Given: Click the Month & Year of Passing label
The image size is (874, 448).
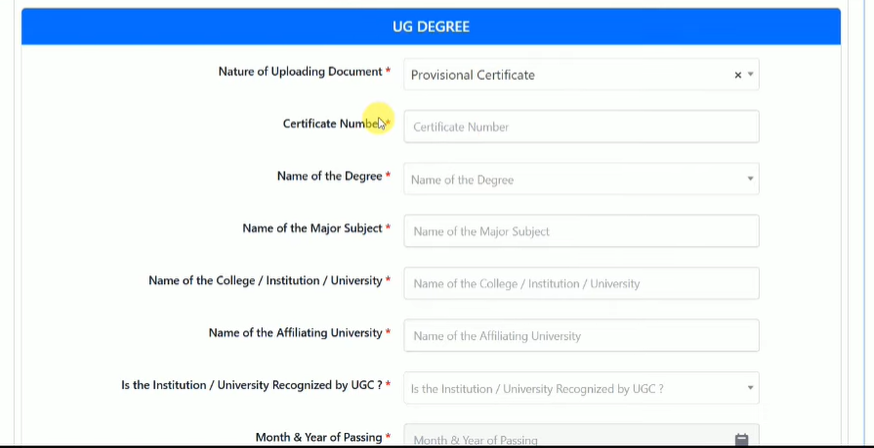Looking at the screenshot, I should 318,437.
